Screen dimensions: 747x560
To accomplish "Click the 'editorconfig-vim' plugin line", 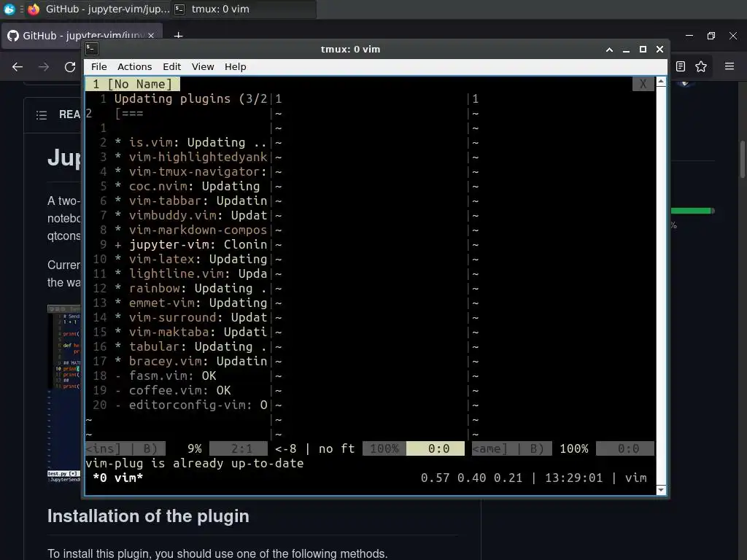I will (190, 405).
